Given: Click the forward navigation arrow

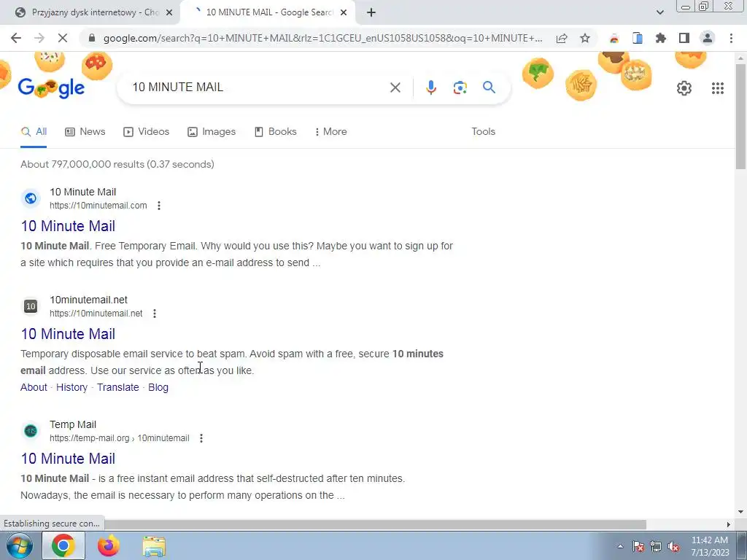Looking at the screenshot, I should click(39, 38).
